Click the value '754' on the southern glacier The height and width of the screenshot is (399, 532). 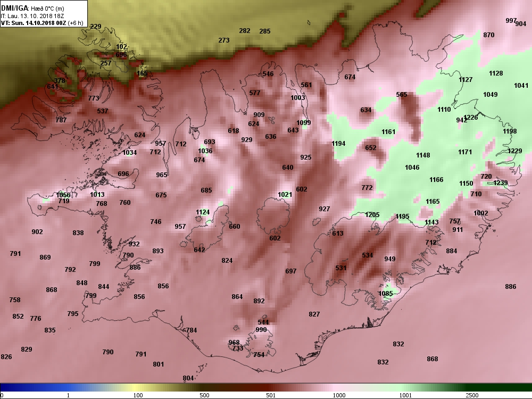259,354
